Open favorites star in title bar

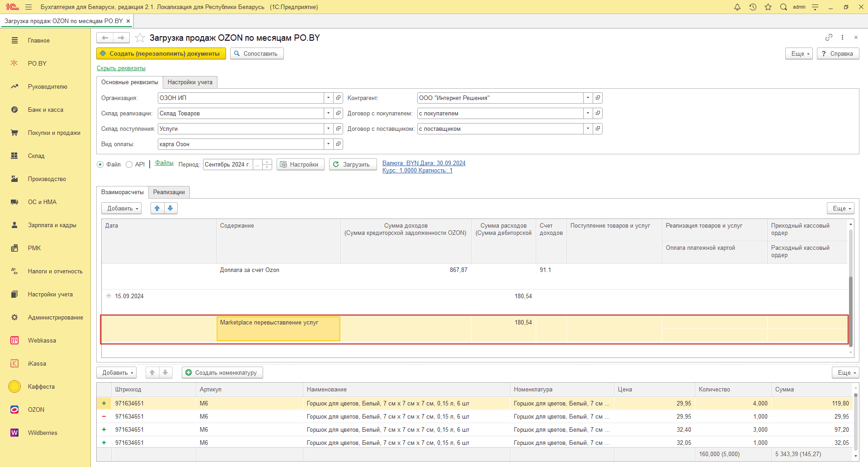[768, 7]
